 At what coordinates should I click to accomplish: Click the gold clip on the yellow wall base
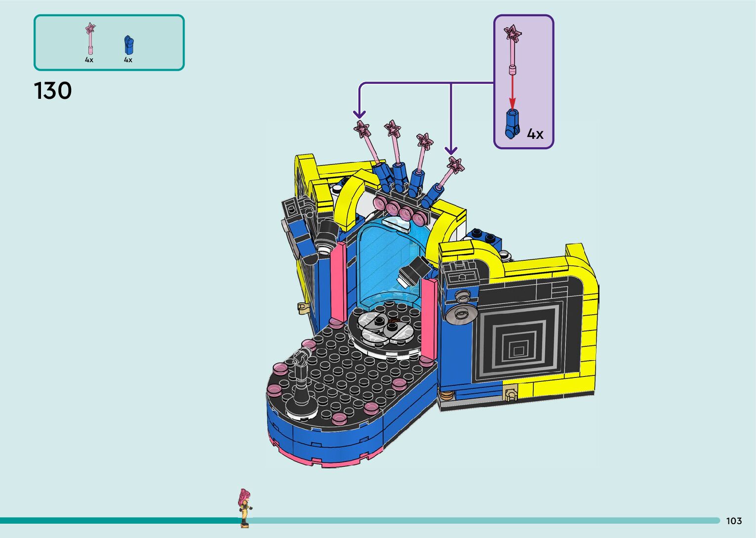point(510,394)
